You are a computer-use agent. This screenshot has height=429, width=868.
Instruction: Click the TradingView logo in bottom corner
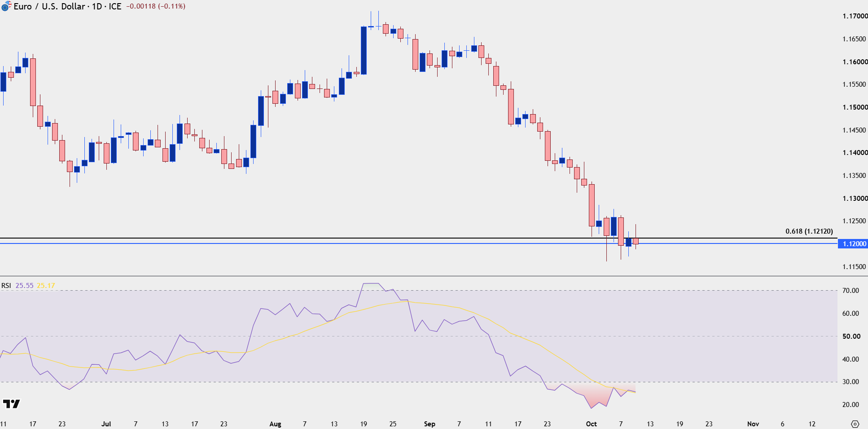click(x=12, y=404)
